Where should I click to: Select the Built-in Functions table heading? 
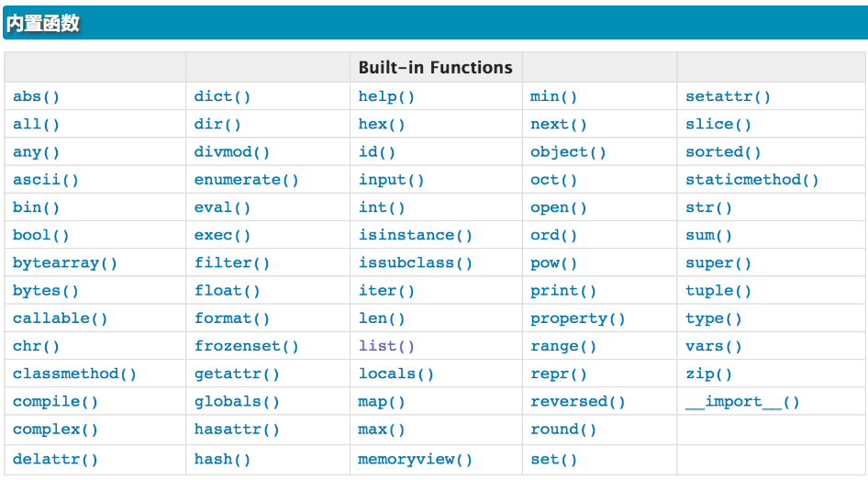(x=435, y=68)
